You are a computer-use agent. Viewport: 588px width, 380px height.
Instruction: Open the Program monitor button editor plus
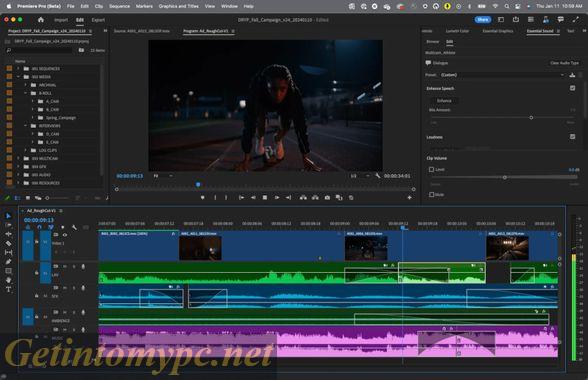pos(410,197)
